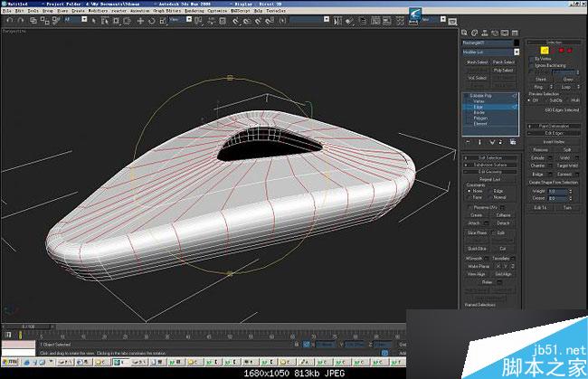Expand the Subdivision Surface rollout
588x379 pixels.
coord(489,165)
